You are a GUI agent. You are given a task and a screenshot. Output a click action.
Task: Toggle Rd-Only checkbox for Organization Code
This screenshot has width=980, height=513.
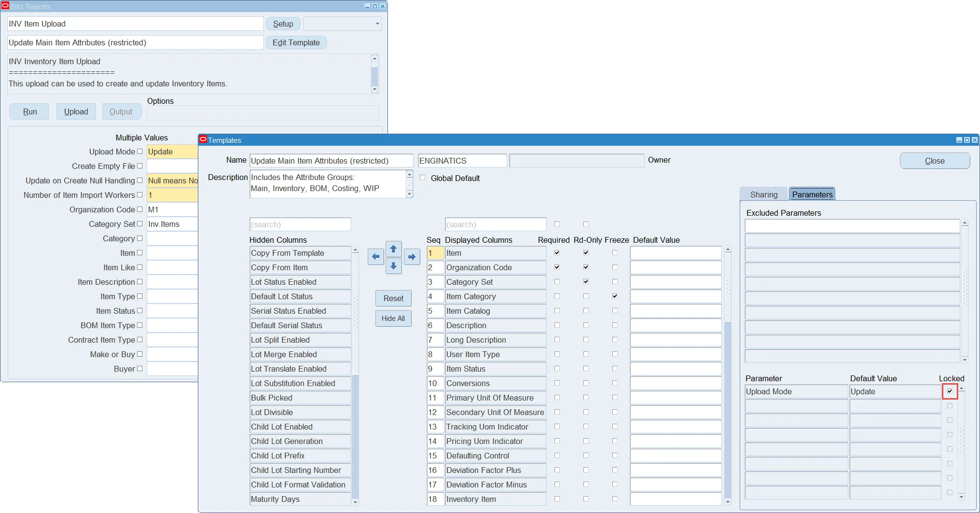[x=586, y=267]
